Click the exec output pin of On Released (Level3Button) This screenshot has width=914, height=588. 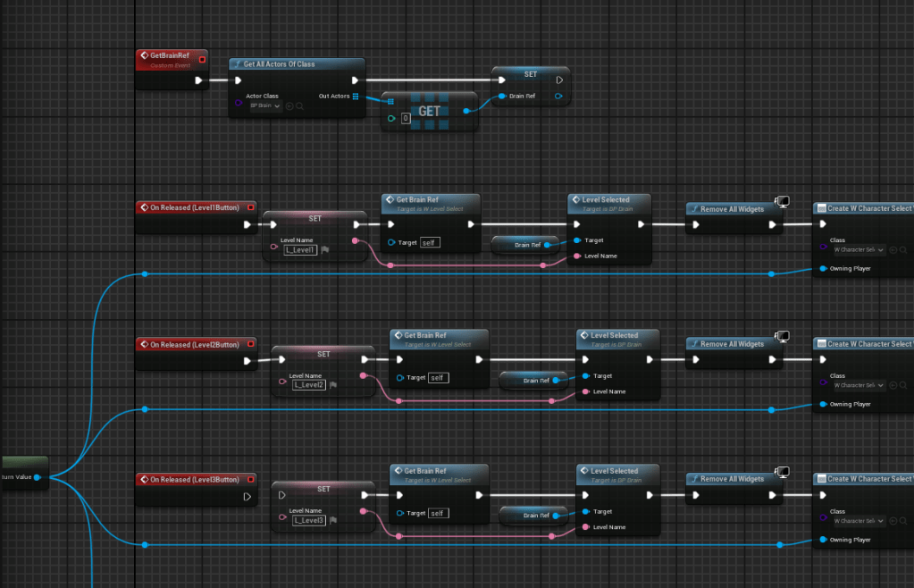247,495
